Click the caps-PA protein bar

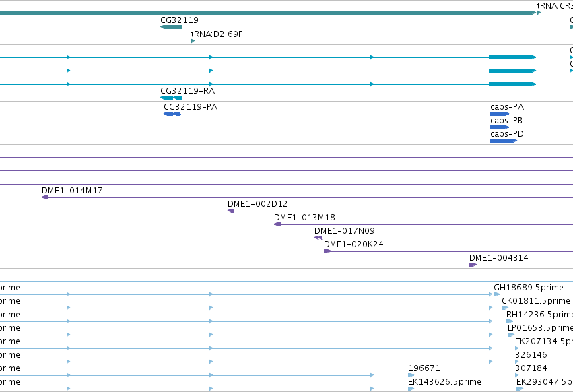(x=500, y=114)
